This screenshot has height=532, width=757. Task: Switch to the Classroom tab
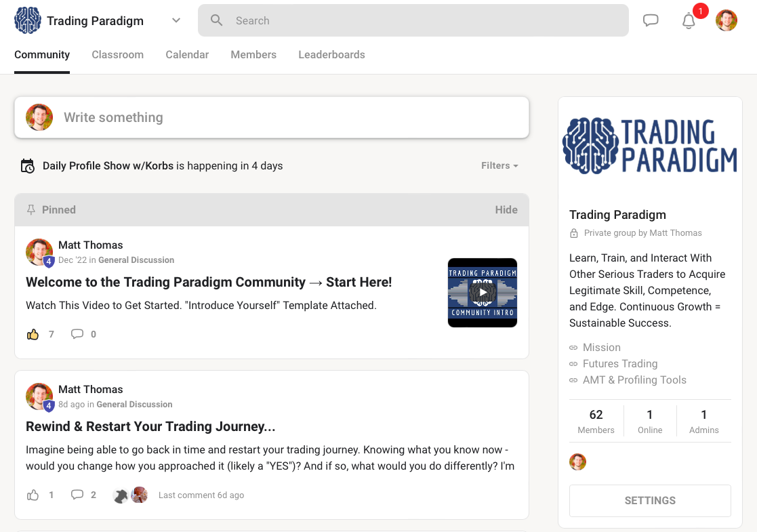[x=117, y=54]
